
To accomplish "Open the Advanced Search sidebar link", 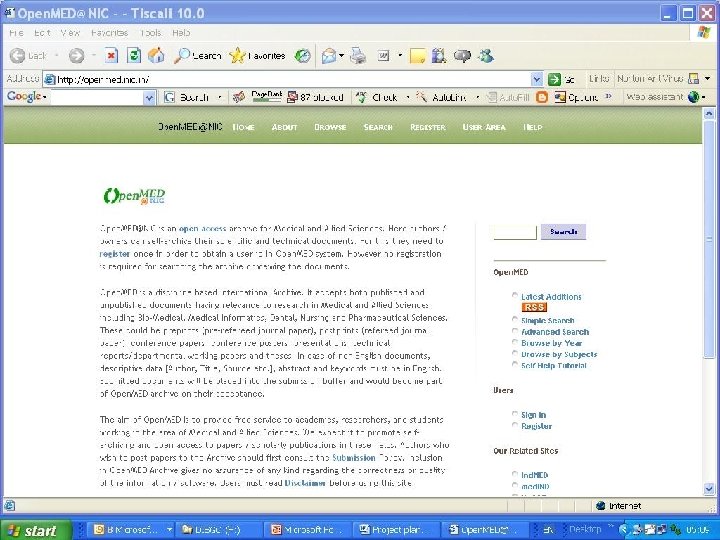I will (x=555, y=332).
